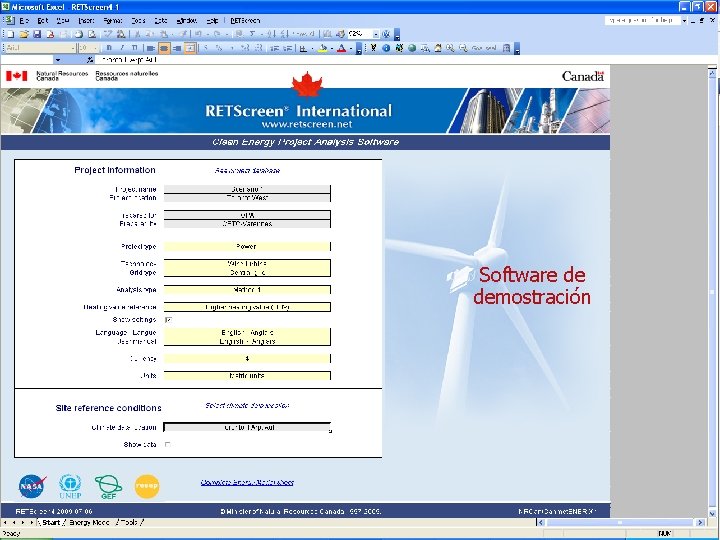Open the Analysis type dropdown field
This screenshot has height=540, width=720.
point(247,290)
